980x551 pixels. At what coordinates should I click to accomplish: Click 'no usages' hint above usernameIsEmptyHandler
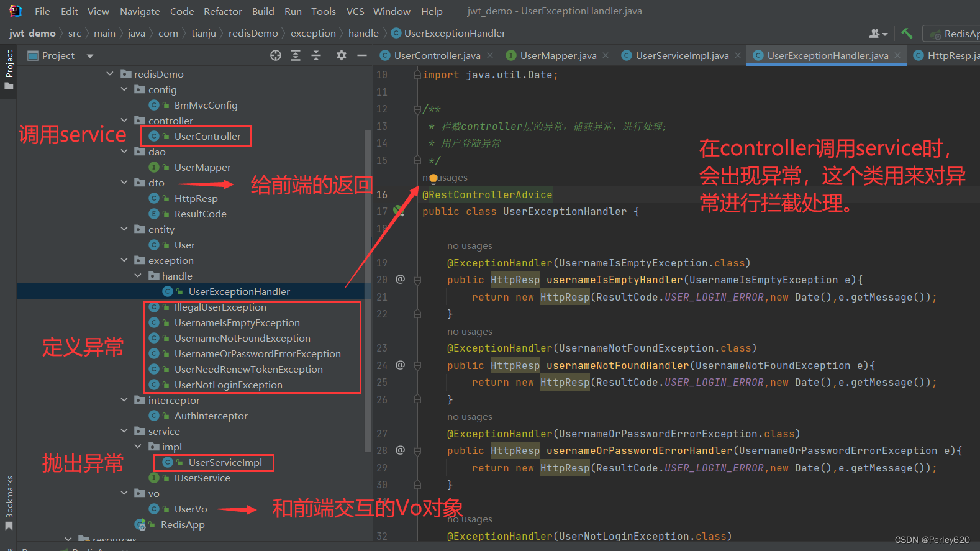470,246
